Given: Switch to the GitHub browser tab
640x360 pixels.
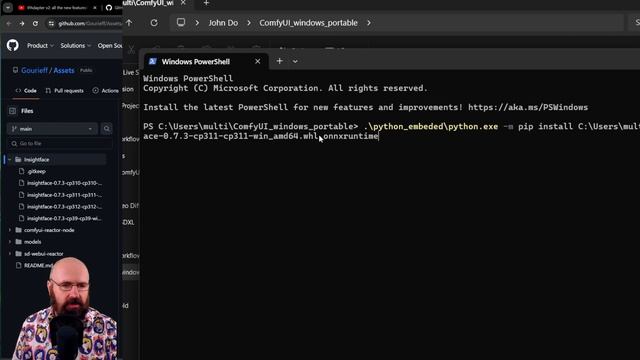Looking at the screenshot, I should (113, 8).
